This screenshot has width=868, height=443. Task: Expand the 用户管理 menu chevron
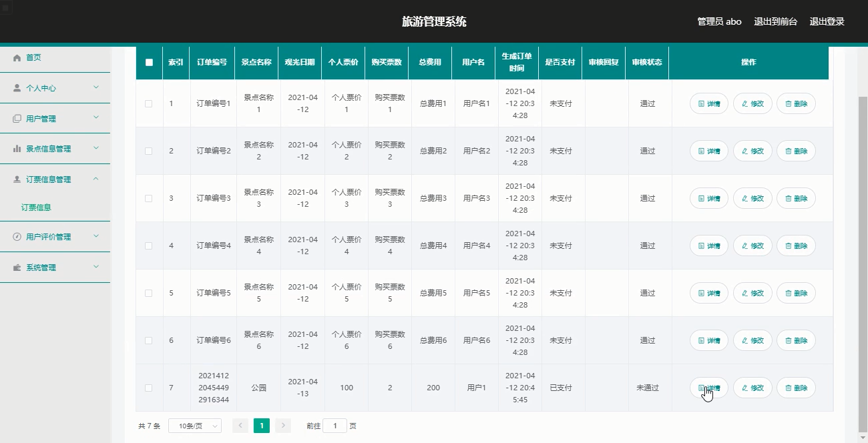click(x=96, y=118)
